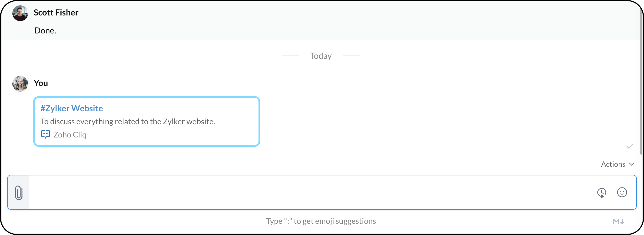Toggle the Markdown formatting icon
The height and width of the screenshot is (235, 644).
(x=618, y=222)
